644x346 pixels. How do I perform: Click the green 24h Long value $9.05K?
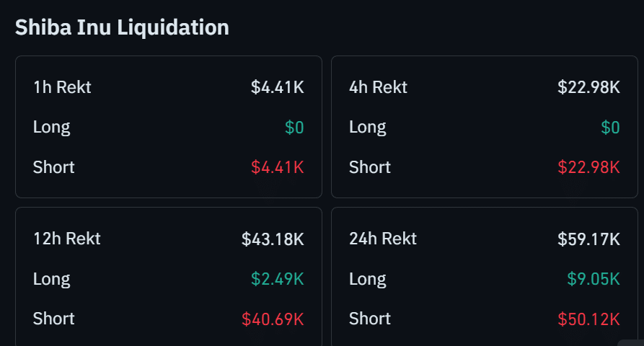click(x=594, y=279)
